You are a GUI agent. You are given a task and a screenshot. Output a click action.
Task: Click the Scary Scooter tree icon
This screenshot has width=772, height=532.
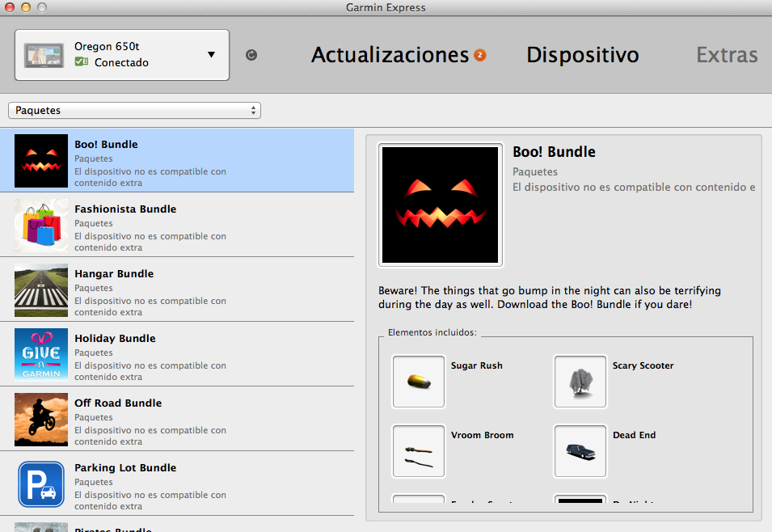coord(580,382)
